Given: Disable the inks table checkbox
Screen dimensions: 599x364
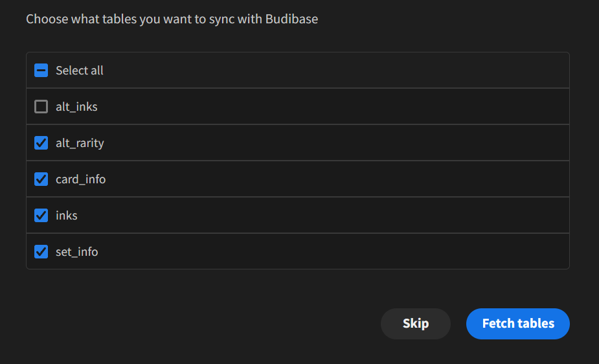Looking at the screenshot, I should click(x=41, y=216).
